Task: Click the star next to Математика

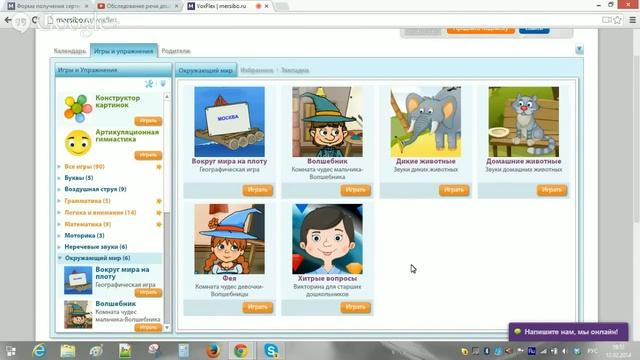Action: click(159, 224)
